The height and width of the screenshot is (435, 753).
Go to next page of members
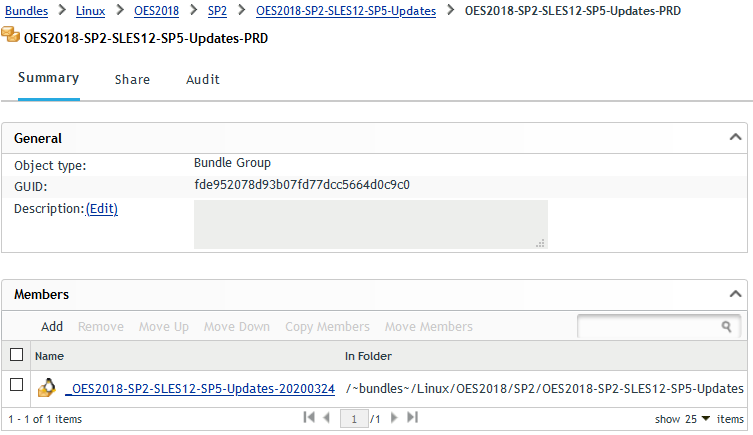394,418
